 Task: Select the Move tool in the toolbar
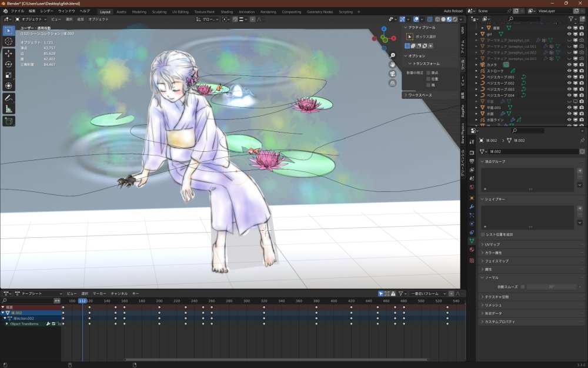click(9, 53)
